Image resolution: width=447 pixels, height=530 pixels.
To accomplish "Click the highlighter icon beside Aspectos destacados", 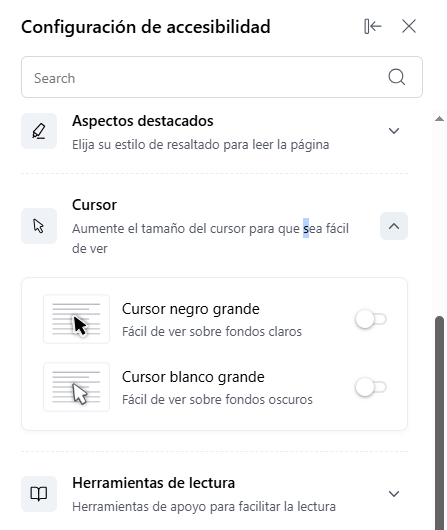I will click(39, 131).
